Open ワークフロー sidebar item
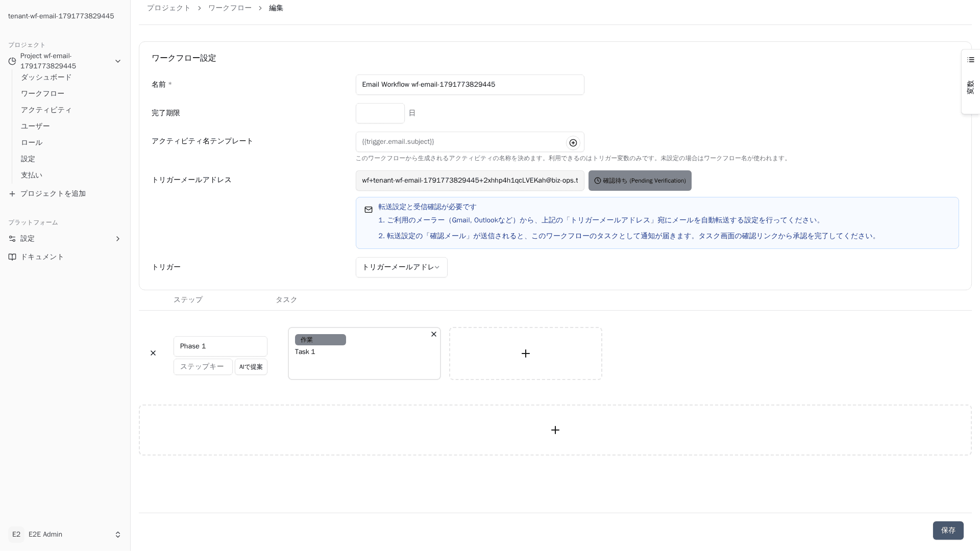The width and height of the screenshot is (980, 556). 43,94
